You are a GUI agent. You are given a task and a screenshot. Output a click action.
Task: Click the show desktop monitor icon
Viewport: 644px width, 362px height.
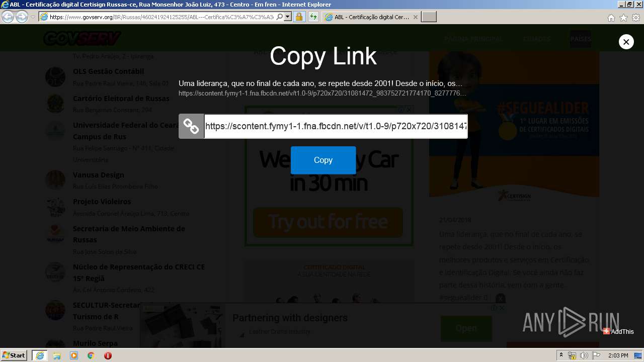[x=638, y=355]
